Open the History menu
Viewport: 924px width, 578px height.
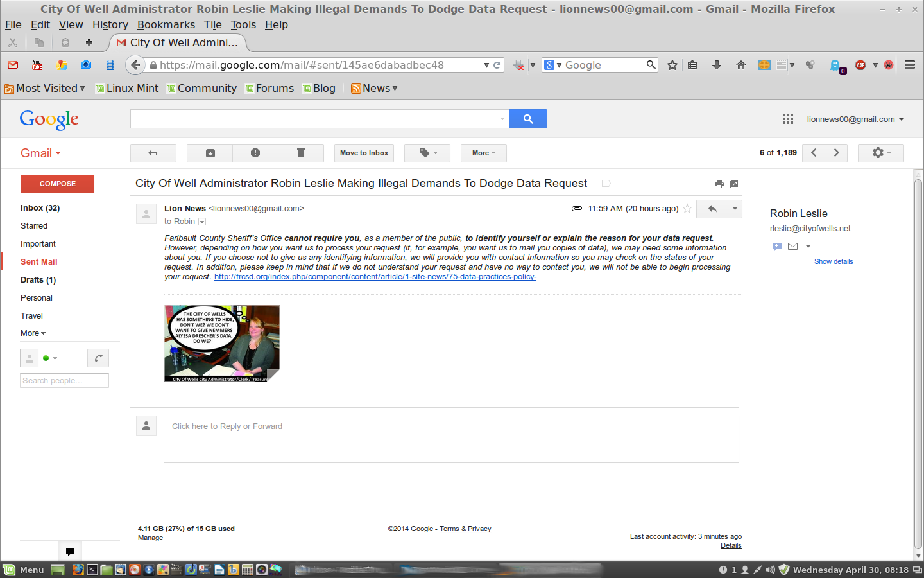coord(110,24)
